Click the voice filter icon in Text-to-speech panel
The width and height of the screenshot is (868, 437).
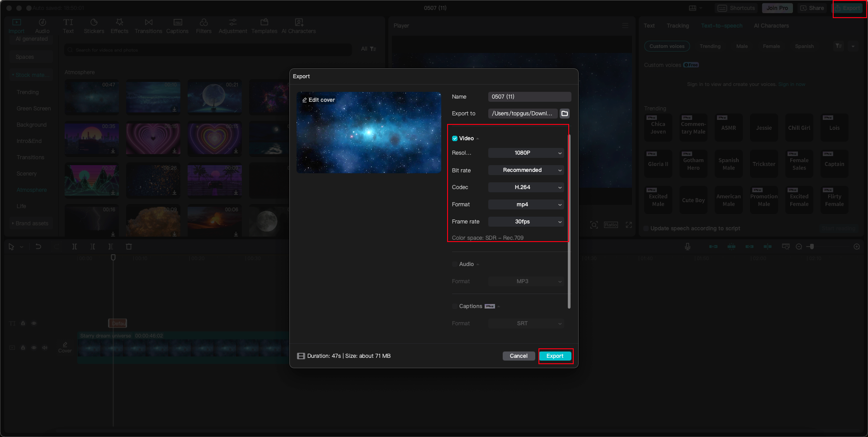coord(839,46)
